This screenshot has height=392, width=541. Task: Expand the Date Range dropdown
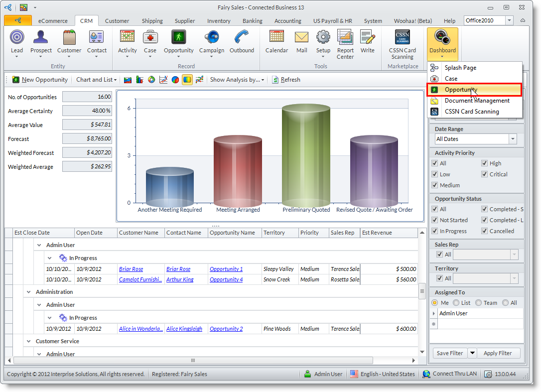click(x=513, y=139)
